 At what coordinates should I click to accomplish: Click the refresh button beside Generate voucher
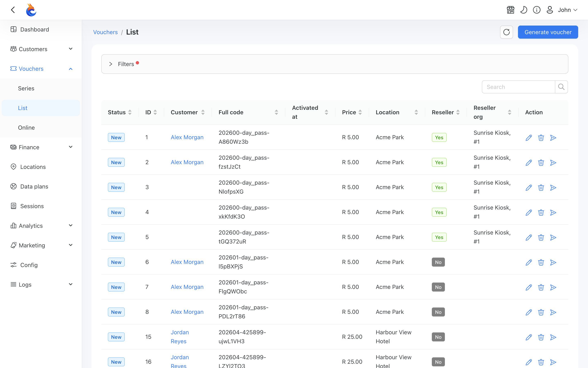[x=506, y=32]
